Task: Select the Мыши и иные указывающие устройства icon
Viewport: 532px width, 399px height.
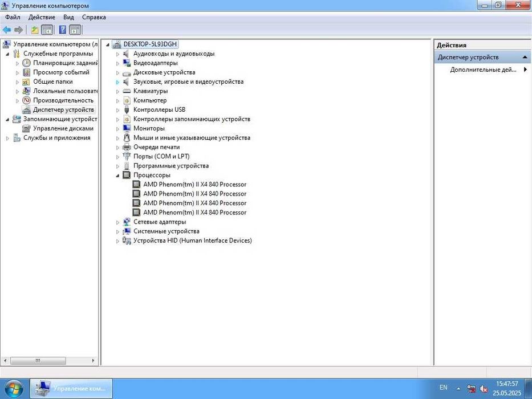Action: pos(127,138)
